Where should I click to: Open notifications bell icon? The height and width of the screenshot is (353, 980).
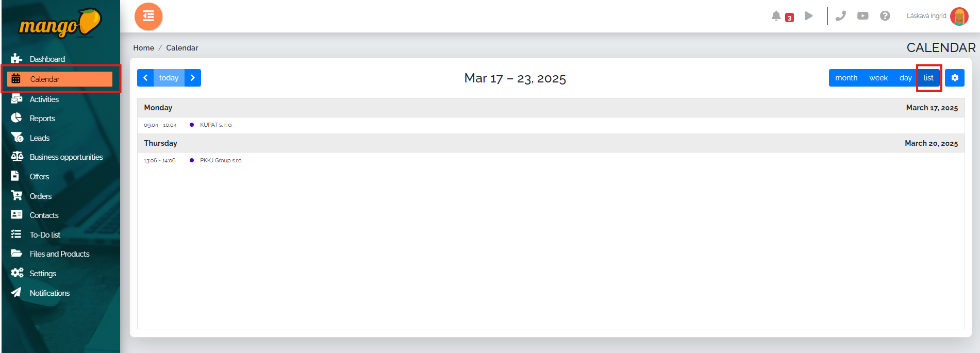click(x=776, y=16)
